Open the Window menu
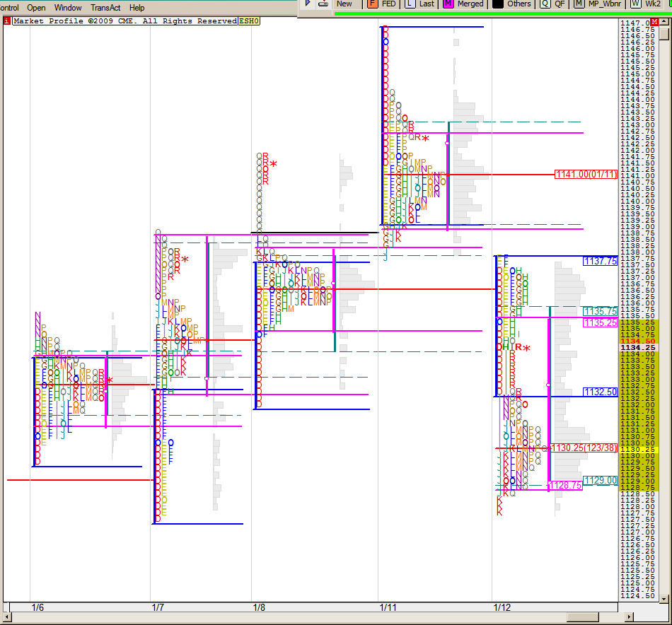 pyautogui.click(x=68, y=8)
